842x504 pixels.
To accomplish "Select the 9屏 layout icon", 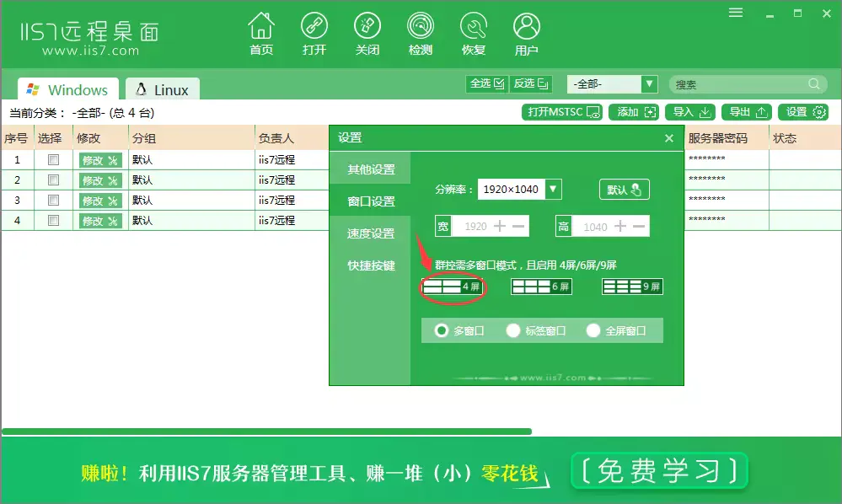I will pos(632,287).
